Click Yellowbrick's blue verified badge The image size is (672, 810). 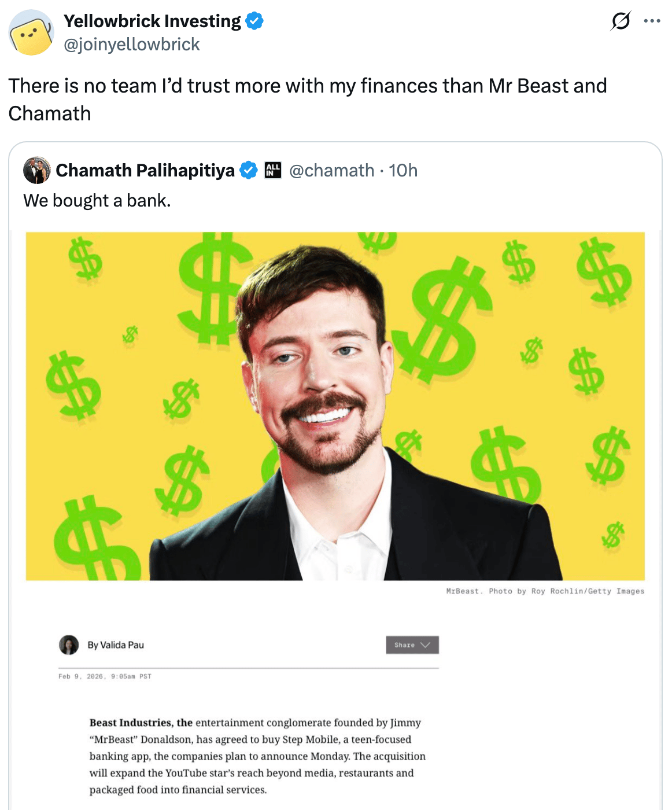click(254, 21)
